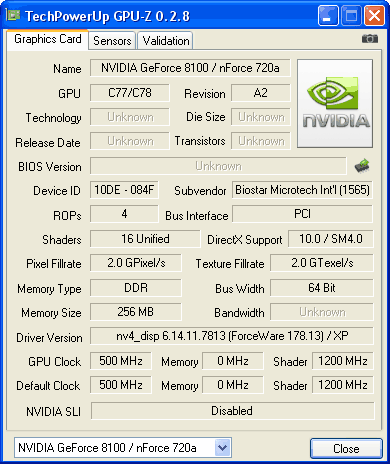Image resolution: width=390 pixels, height=464 pixels.
Task: Click the Close button
Action: pos(346,448)
